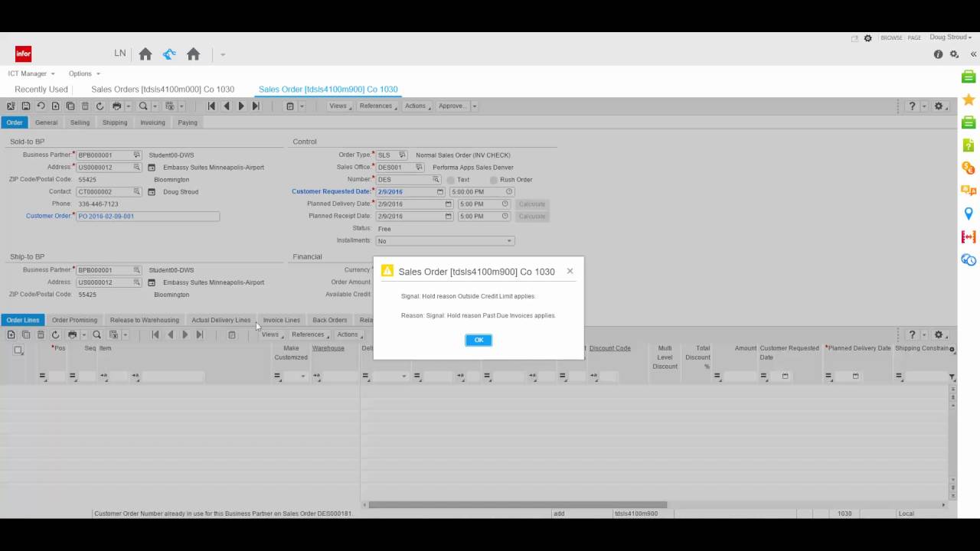Select the Order Promising tab
This screenshot has width=980, height=551.
click(74, 320)
